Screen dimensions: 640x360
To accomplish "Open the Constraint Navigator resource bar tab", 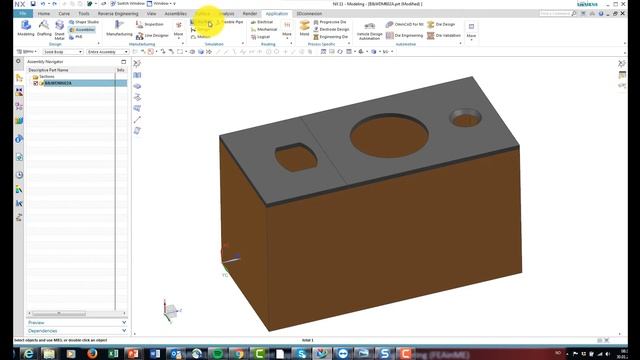I will coord(19,92).
